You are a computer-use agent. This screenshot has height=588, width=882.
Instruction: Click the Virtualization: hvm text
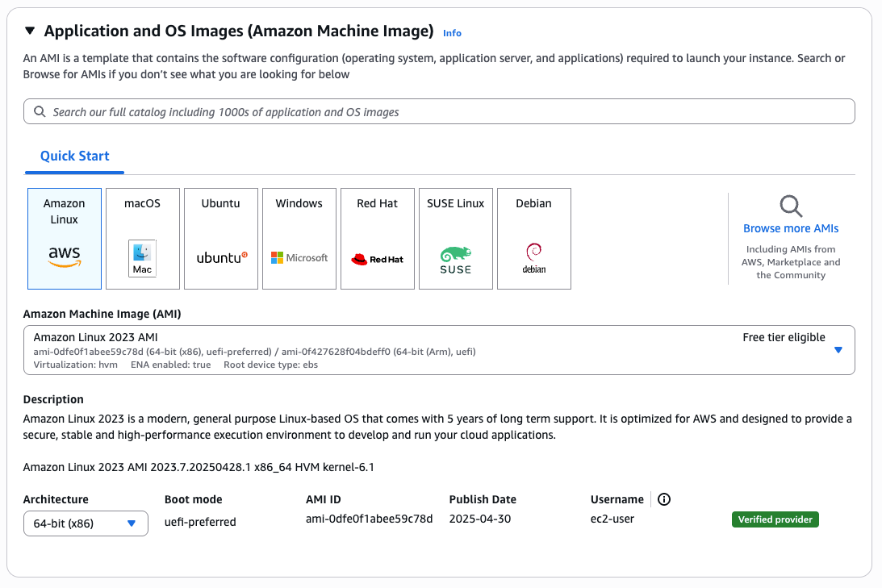(75, 365)
